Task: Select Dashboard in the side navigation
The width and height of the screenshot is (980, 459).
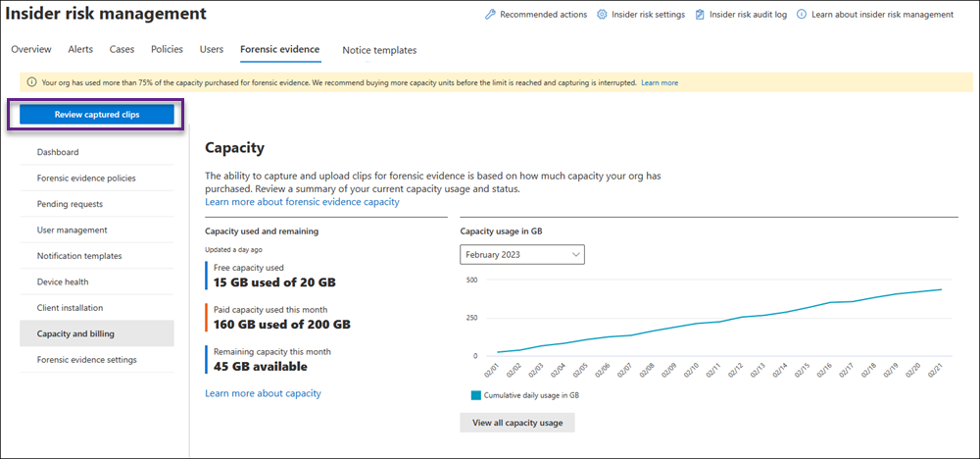Action: coord(58,152)
